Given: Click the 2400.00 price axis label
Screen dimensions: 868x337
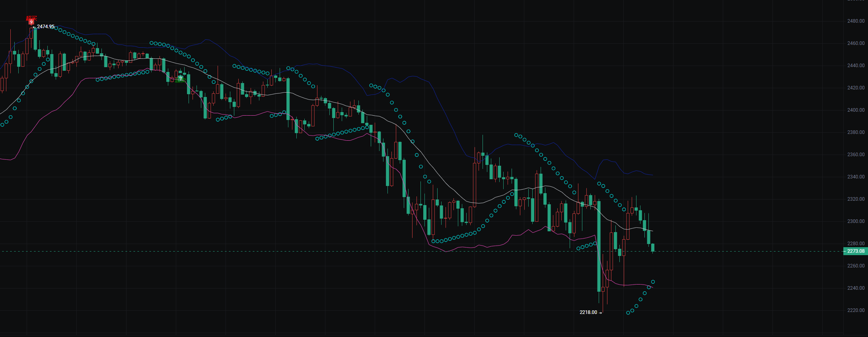Looking at the screenshot, I should (856, 110).
